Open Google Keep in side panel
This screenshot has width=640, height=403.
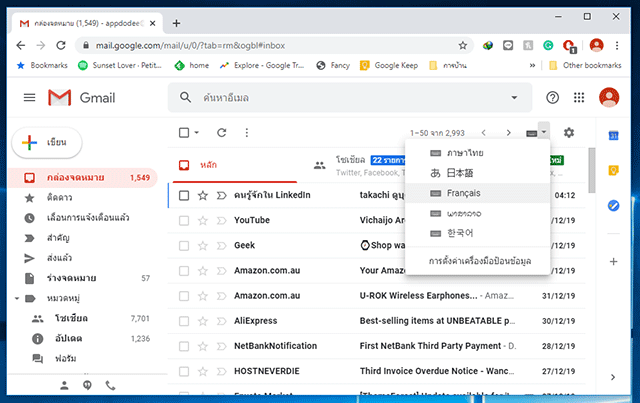(x=613, y=170)
